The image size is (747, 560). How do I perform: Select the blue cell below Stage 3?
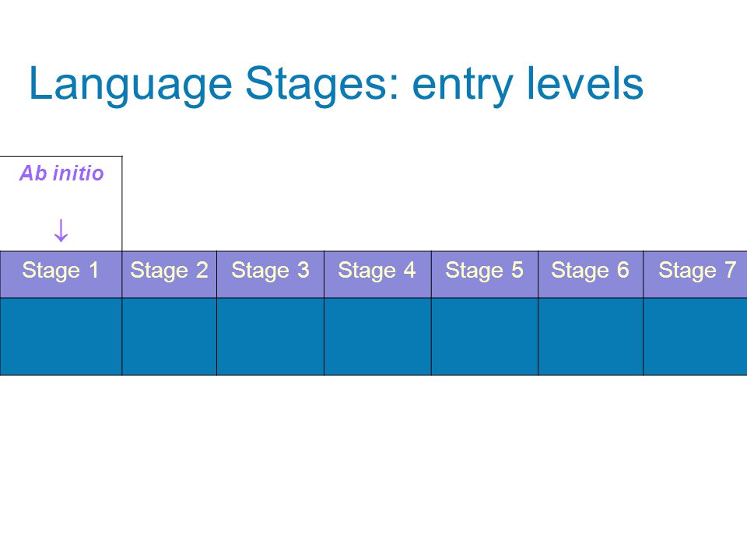(270, 337)
